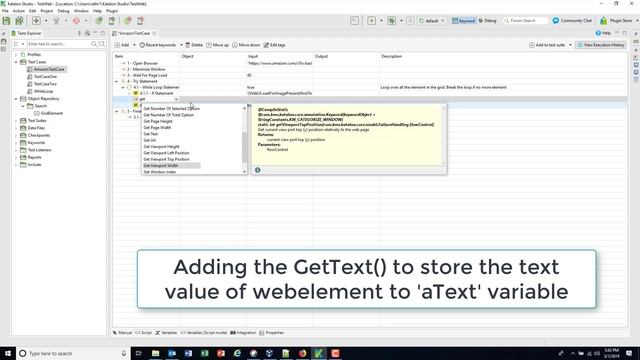
Task: Open the Run button dropdown arrow
Action: point(381,20)
